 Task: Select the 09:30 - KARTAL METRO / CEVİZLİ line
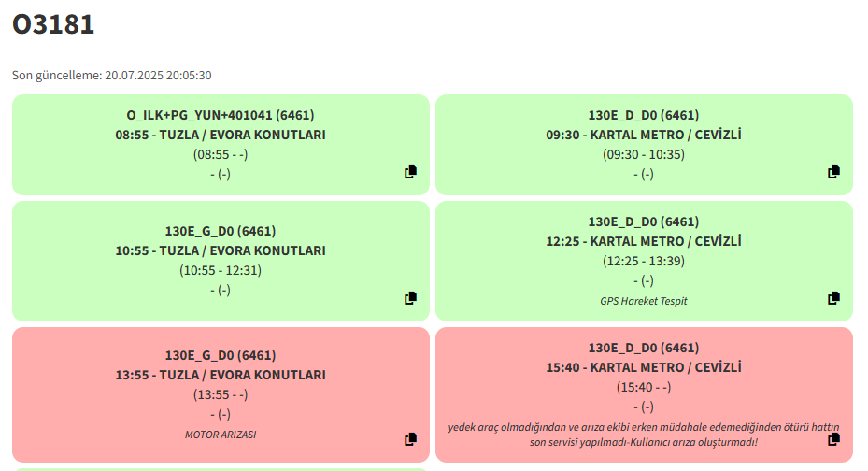point(644,136)
